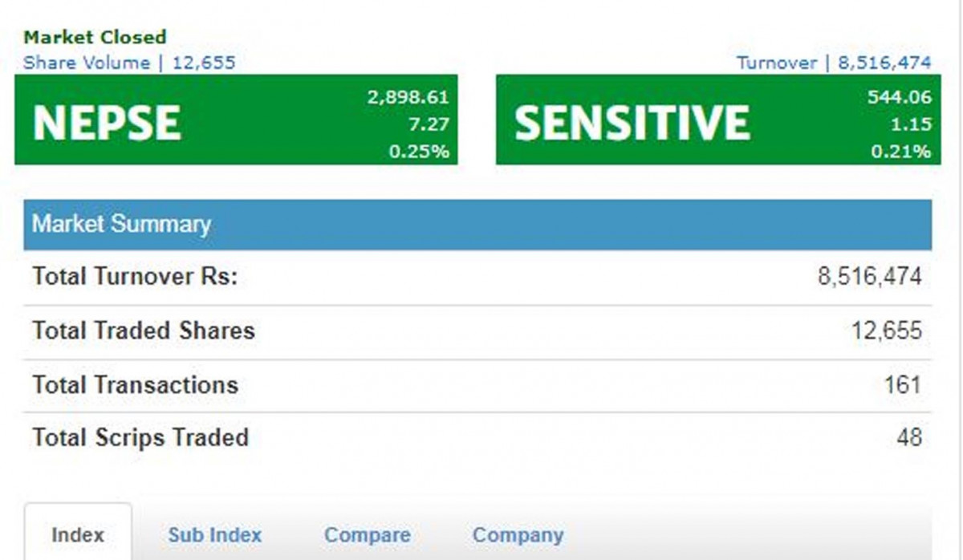The image size is (963, 560).
Task: Click the Market Summary header bar
Action: pyautogui.click(x=477, y=224)
